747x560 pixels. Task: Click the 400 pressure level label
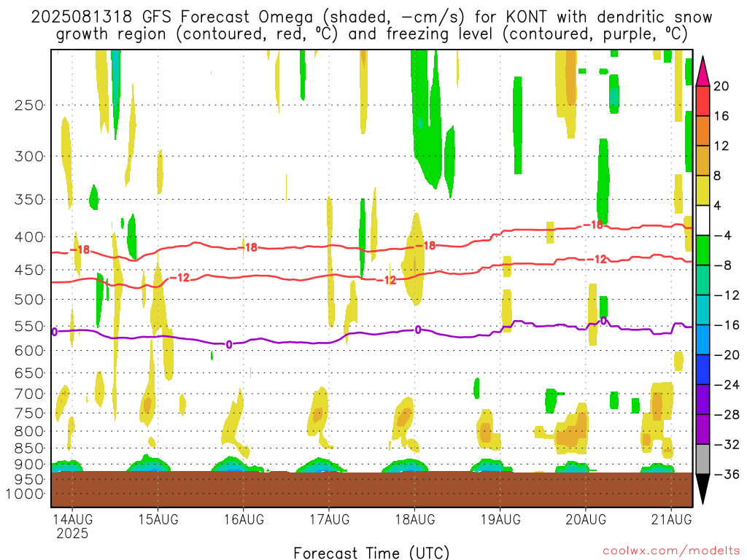(29, 237)
